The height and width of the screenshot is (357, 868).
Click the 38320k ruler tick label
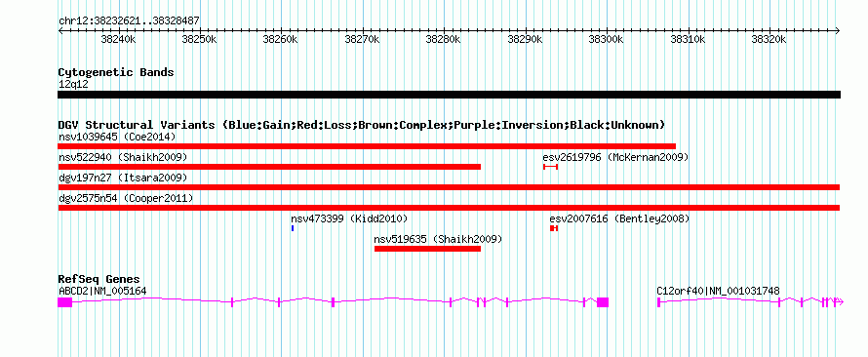[x=769, y=39]
